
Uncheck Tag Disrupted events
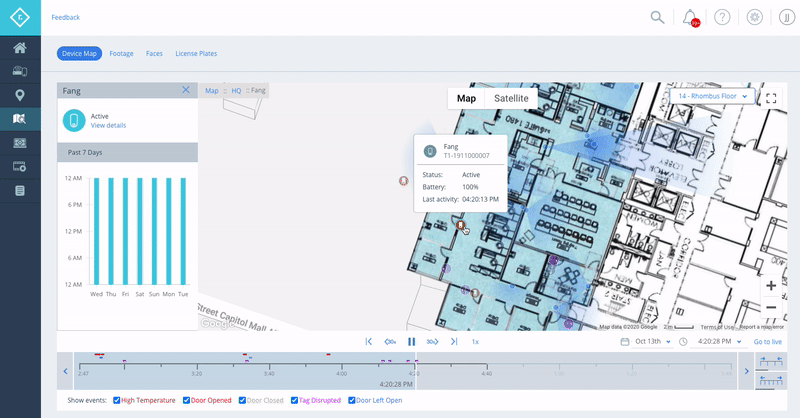click(x=293, y=400)
